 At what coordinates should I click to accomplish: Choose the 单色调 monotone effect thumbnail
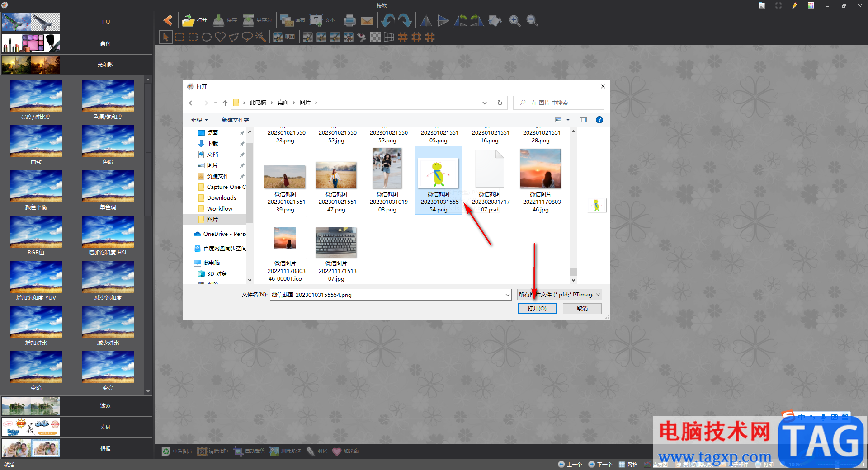click(x=108, y=187)
